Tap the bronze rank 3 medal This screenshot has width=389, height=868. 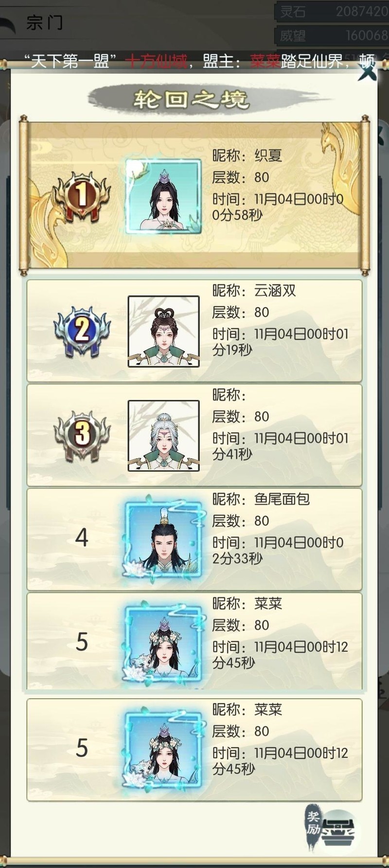tap(82, 436)
